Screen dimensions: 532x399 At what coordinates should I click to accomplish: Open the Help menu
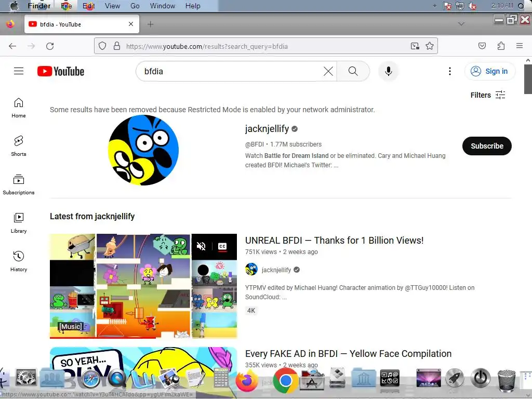point(193,6)
